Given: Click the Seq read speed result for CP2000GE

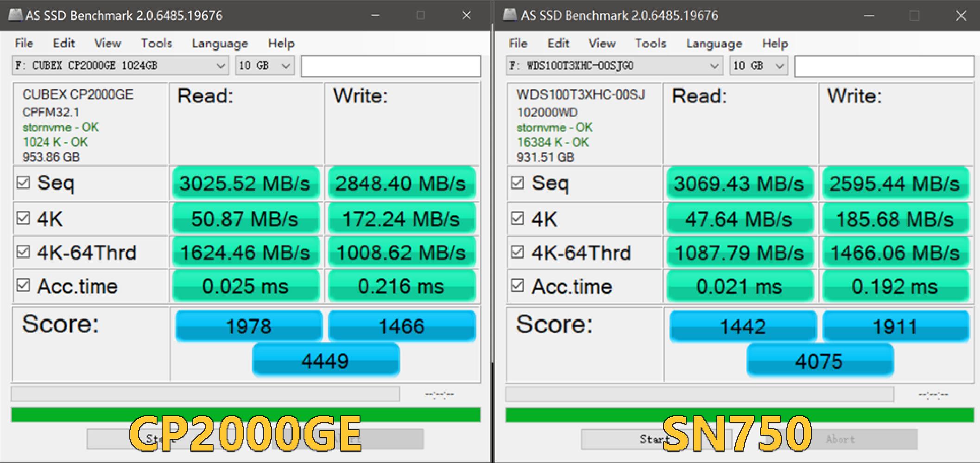Looking at the screenshot, I should pos(245,184).
